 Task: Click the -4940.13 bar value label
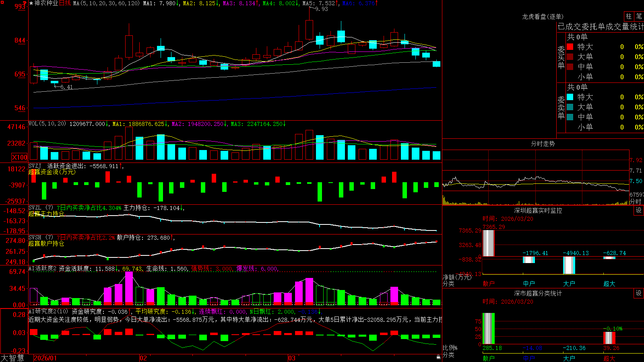(576, 253)
